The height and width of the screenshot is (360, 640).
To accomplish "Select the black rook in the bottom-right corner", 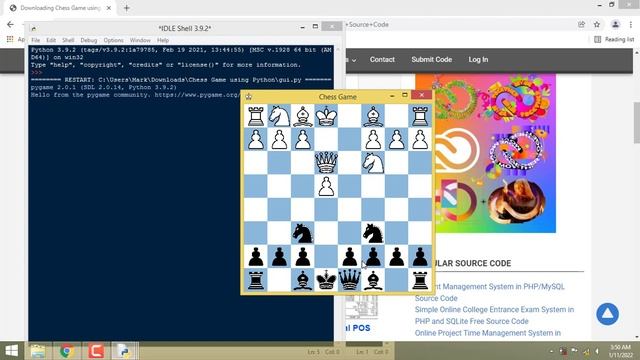I will [x=420, y=280].
